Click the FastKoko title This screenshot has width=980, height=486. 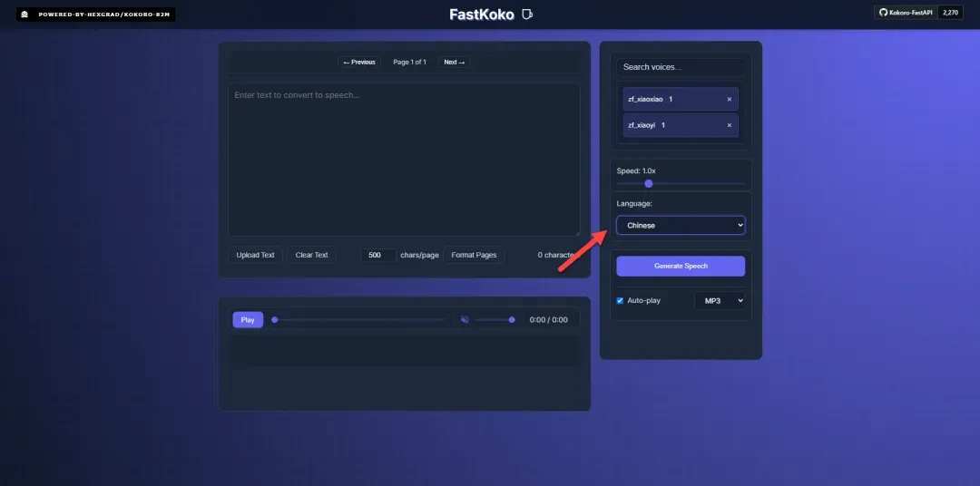click(x=482, y=15)
